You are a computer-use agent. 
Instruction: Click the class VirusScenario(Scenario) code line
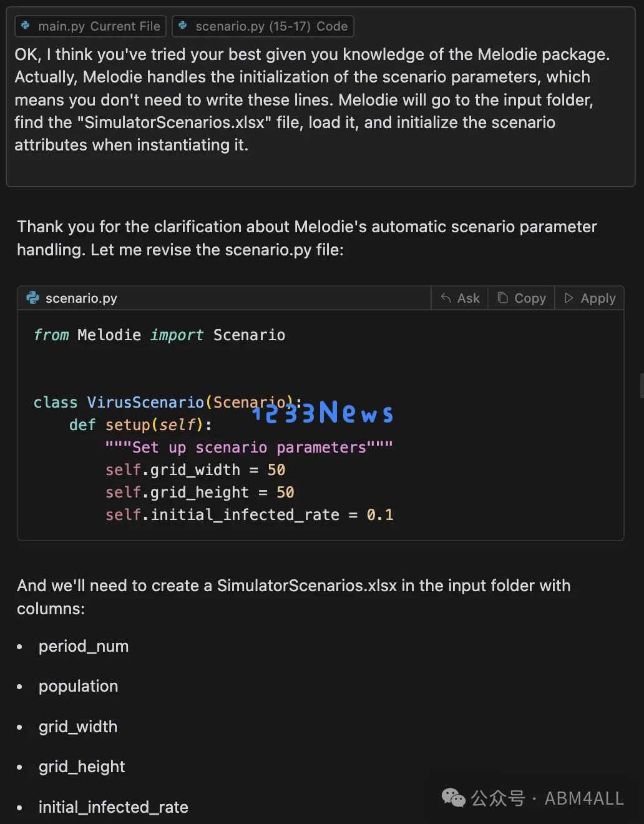(167, 402)
